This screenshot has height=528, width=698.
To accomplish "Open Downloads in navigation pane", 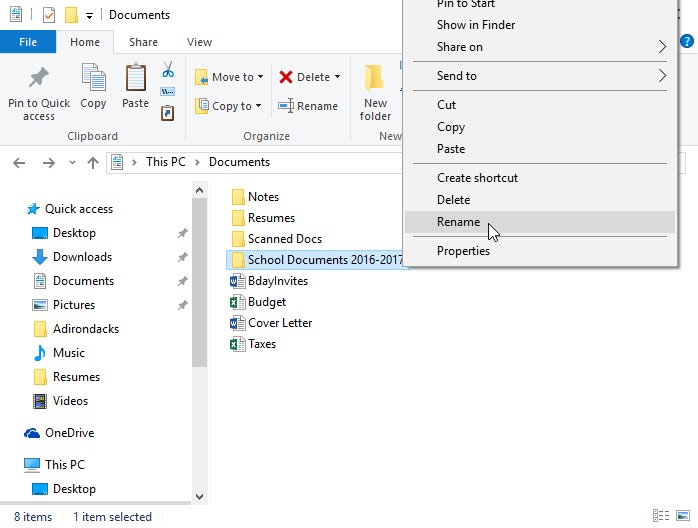I will (72, 257).
